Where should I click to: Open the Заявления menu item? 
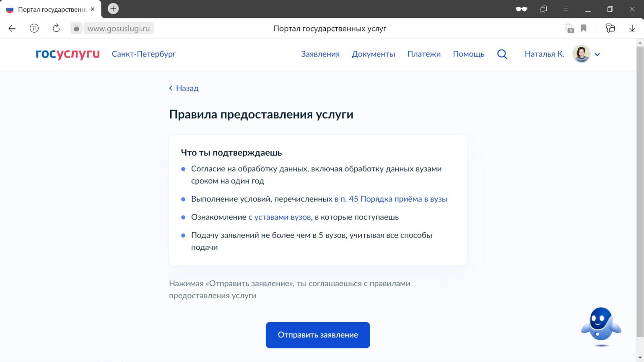[x=320, y=54]
